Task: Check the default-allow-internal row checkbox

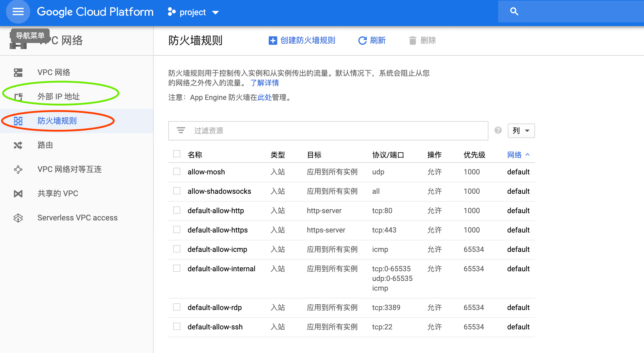Action: [x=177, y=268]
